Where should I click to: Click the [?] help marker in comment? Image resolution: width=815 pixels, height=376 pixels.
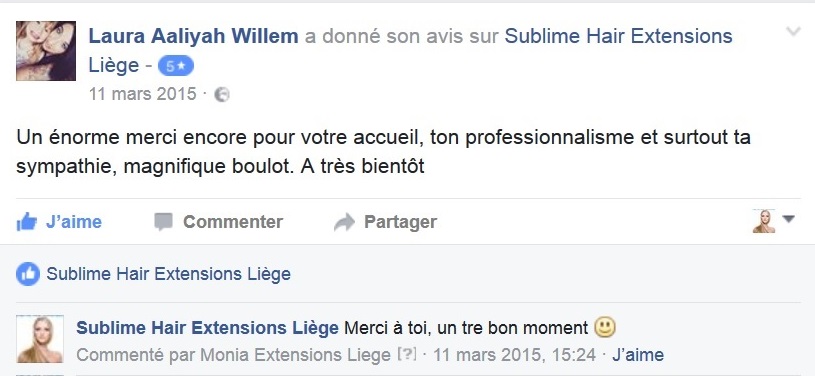tap(407, 355)
